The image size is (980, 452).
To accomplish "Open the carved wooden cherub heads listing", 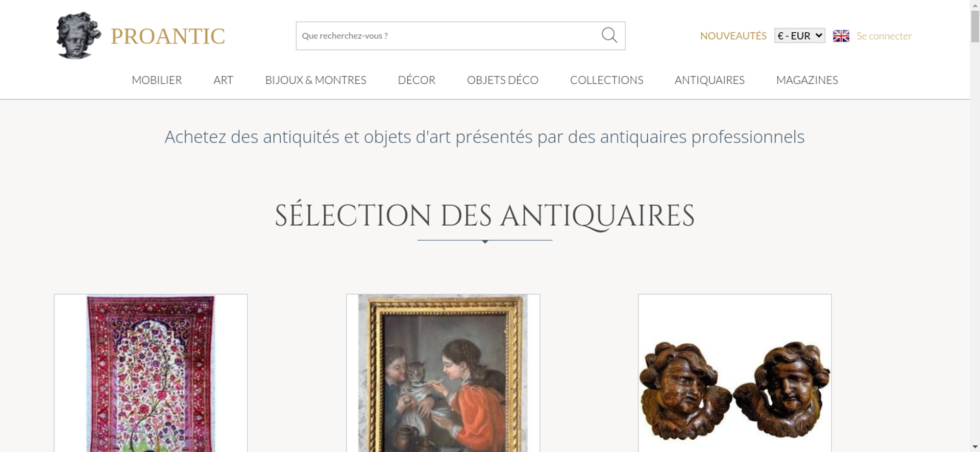I will 735,373.
